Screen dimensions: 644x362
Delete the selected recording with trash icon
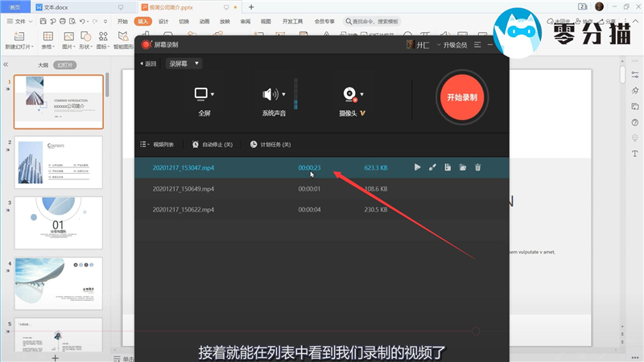478,167
